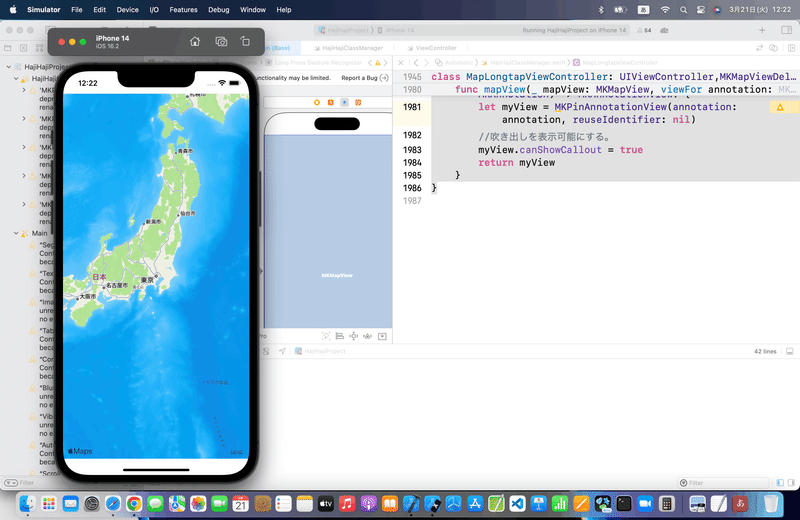
Task: Click the variables view Filter field
Action: tap(723, 483)
